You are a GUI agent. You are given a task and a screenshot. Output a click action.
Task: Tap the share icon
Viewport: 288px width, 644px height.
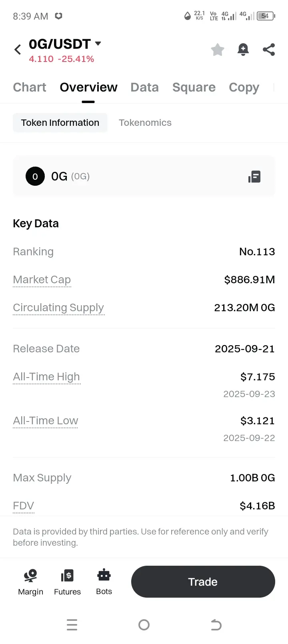coord(269,50)
